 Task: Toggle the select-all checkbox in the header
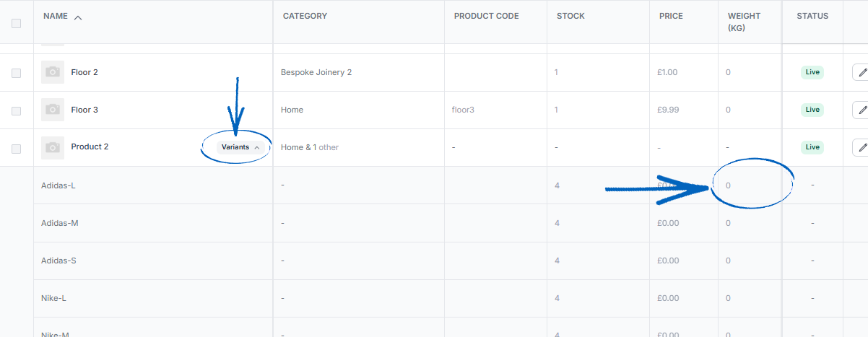[17, 23]
